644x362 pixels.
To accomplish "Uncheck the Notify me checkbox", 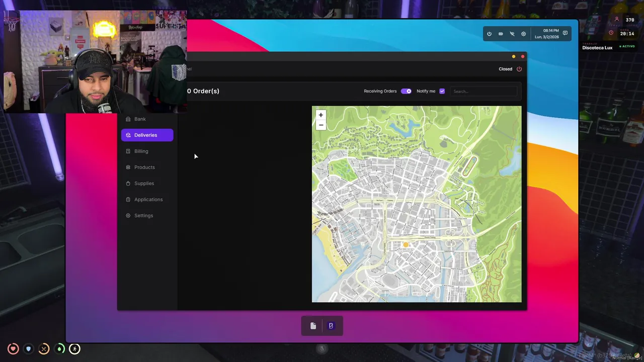I will coord(442,91).
